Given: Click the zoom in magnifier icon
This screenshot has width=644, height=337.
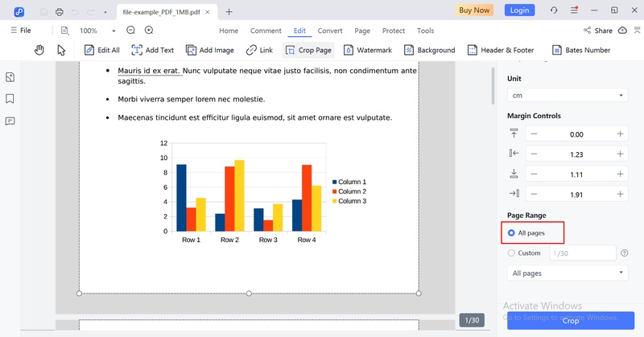Looking at the screenshot, I should tap(149, 31).
